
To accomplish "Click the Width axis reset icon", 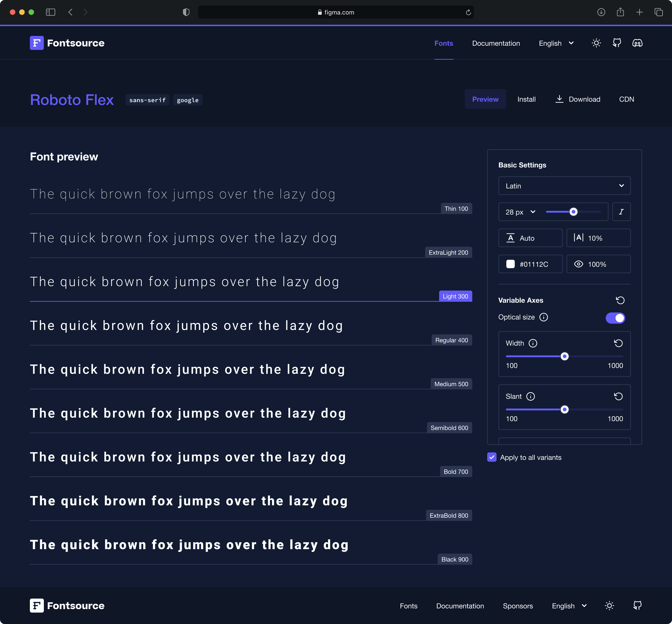I will (x=618, y=343).
